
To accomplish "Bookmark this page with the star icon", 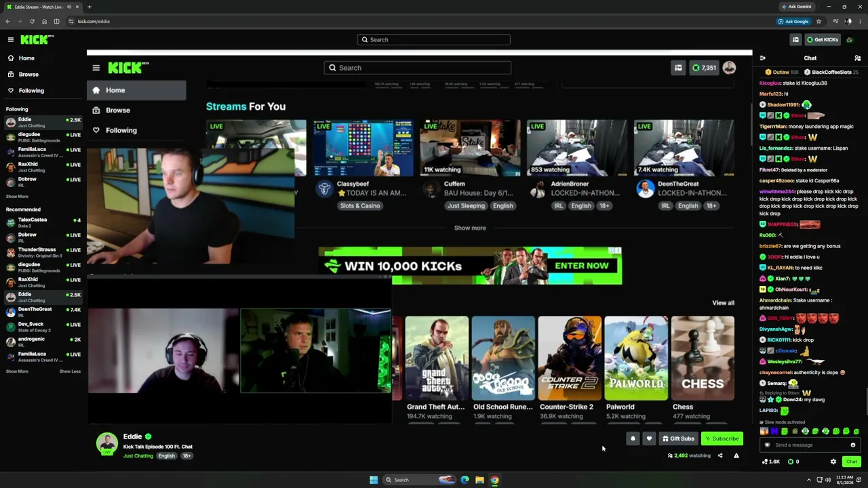I will (x=818, y=21).
